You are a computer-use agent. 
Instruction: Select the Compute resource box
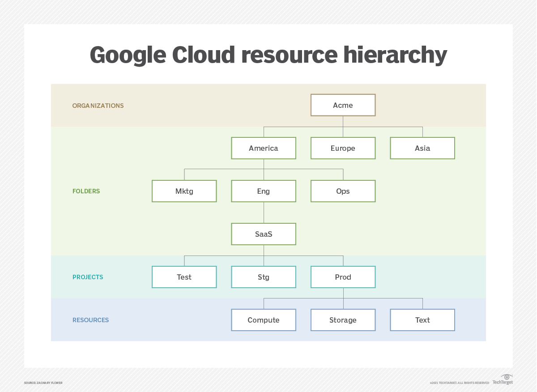tap(264, 320)
